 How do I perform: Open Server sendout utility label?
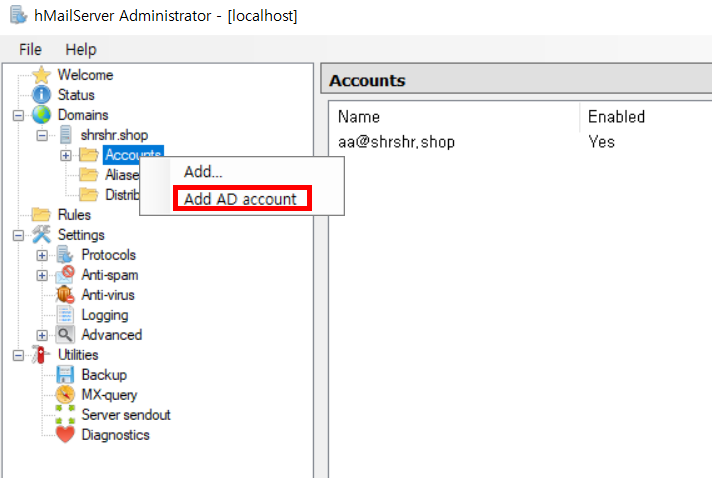pyautogui.click(x=126, y=414)
